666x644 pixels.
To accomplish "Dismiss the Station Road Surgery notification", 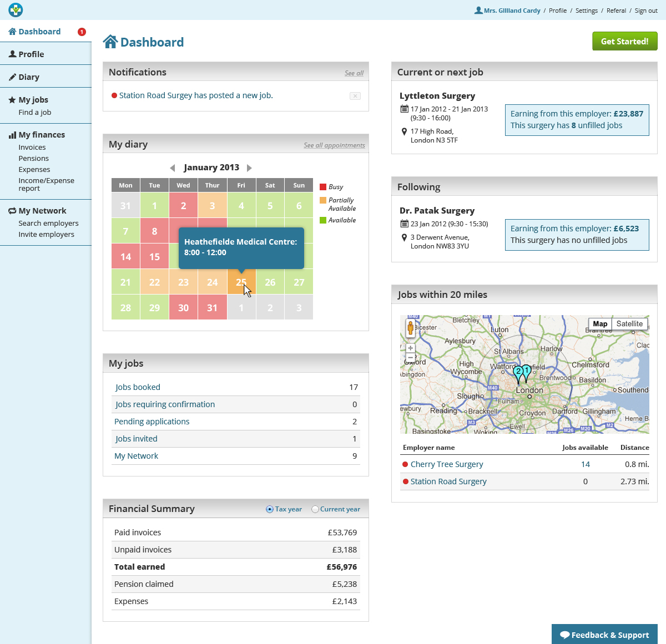I will pyautogui.click(x=355, y=96).
